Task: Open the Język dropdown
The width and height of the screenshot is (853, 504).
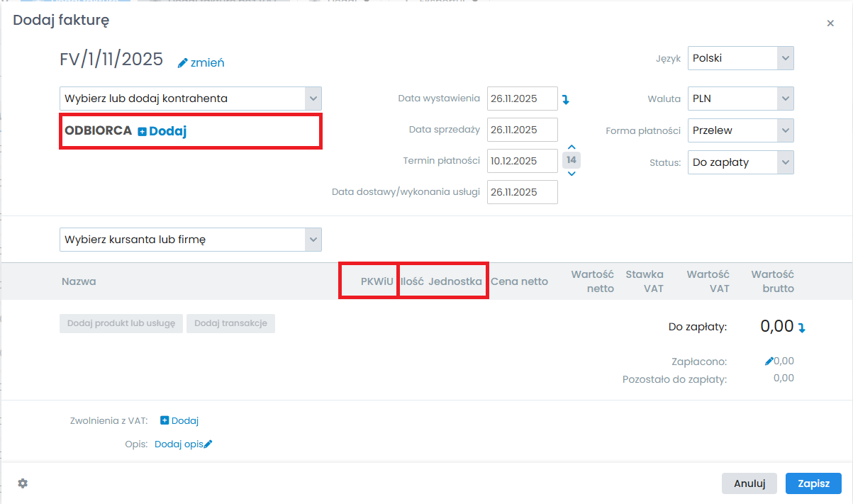Action: (785, 58)
